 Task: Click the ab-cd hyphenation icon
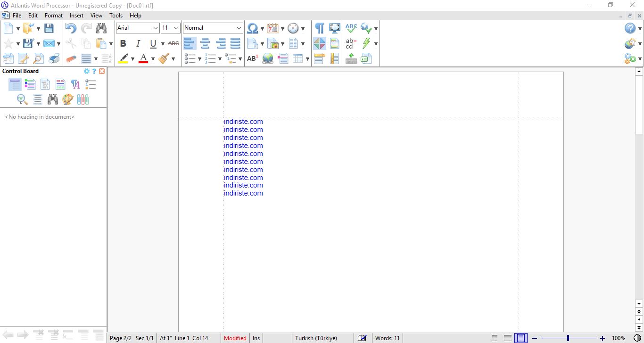(x=351, y=43)
